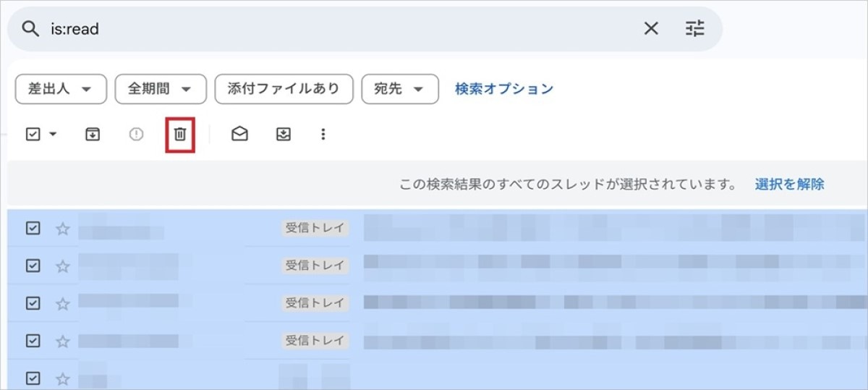868x390 pixels.
Task: Click the trash delete icon
Action: pos(180,134)
